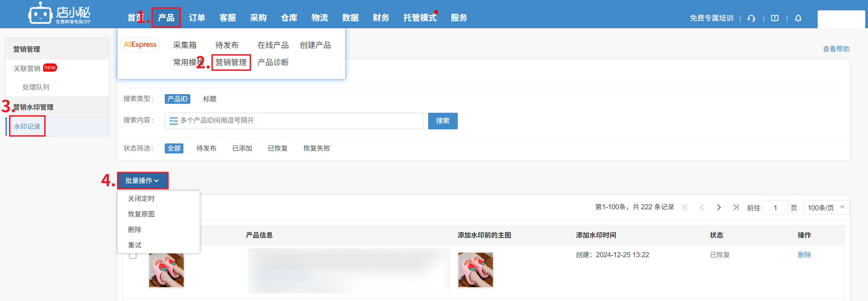The height and width of the screenshot is (301, 868).
Task: Open the 订单 top menu
Action: (x=197, y=18)
